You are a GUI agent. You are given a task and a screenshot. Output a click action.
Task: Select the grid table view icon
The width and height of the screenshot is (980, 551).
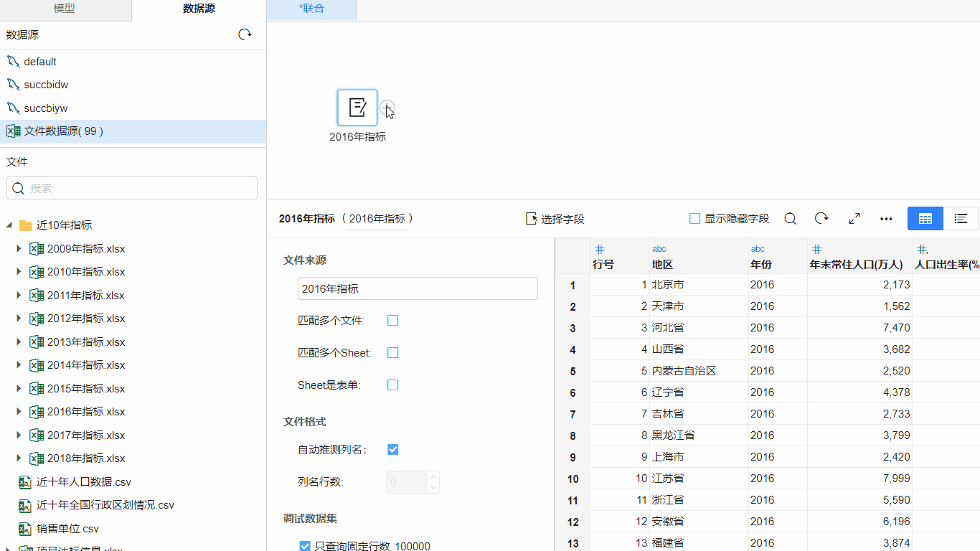925,218
